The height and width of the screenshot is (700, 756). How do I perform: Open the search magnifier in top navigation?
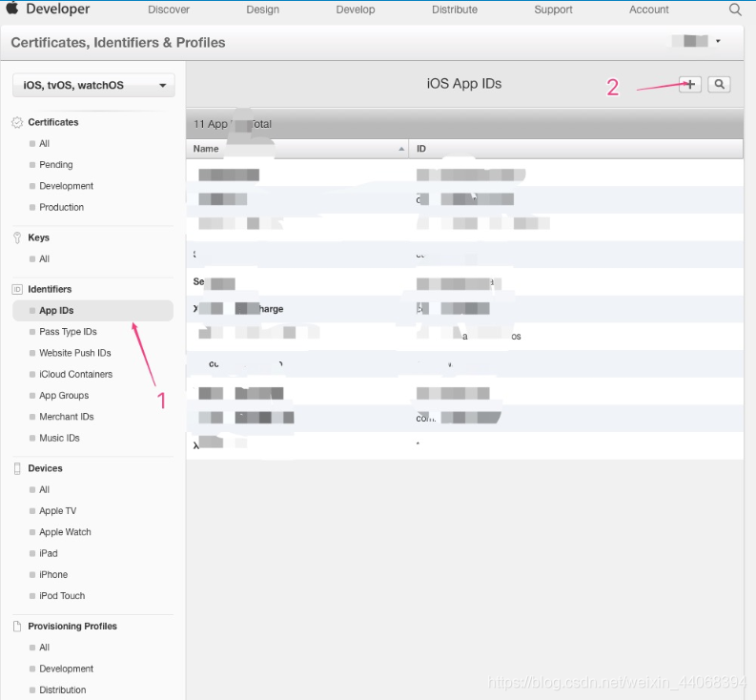click(735, 10)
